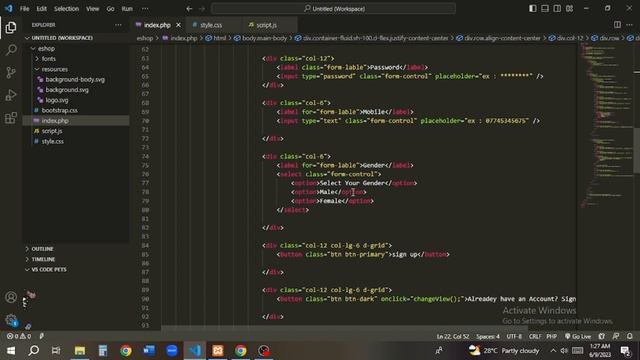Screen dimensions: 640x360
Task: Open XAMPP app on taskbar
Action: pyautogui.click(x=218, y=351)
